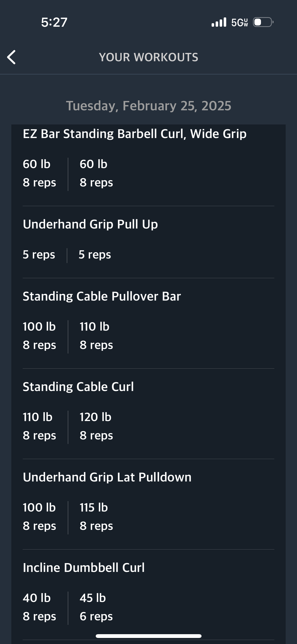Open the Underhand Grip Pull Up exercise
This screenshot has height=644, width=297.
(90, 224)
